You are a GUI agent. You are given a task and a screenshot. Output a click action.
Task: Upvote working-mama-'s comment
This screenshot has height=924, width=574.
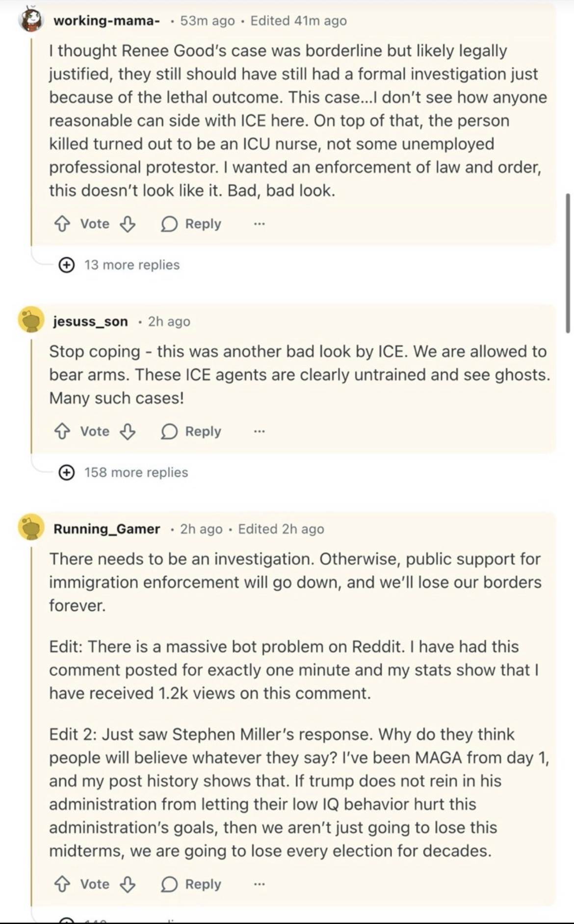pyautogui.click(x=61, y=224)
